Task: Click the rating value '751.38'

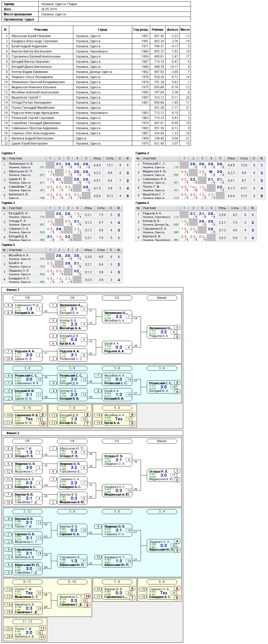Action: tap(159, 82)
